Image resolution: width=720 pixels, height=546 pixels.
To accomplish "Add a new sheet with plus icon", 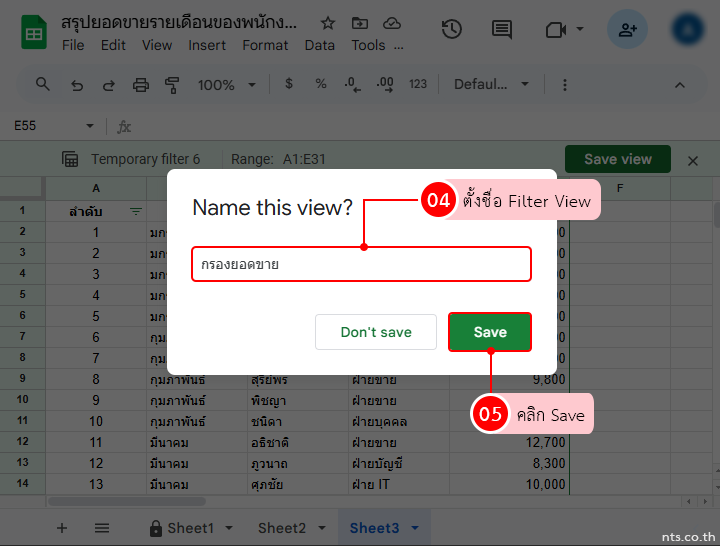I will tap(62, 528).
